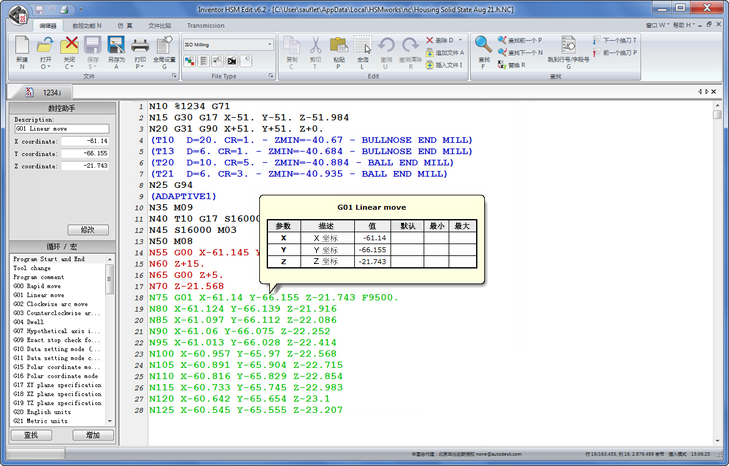This screenshot has width=729, height=466.
Task: Click the colored blocks icon under File Type
Action: (x=190, y=61)
